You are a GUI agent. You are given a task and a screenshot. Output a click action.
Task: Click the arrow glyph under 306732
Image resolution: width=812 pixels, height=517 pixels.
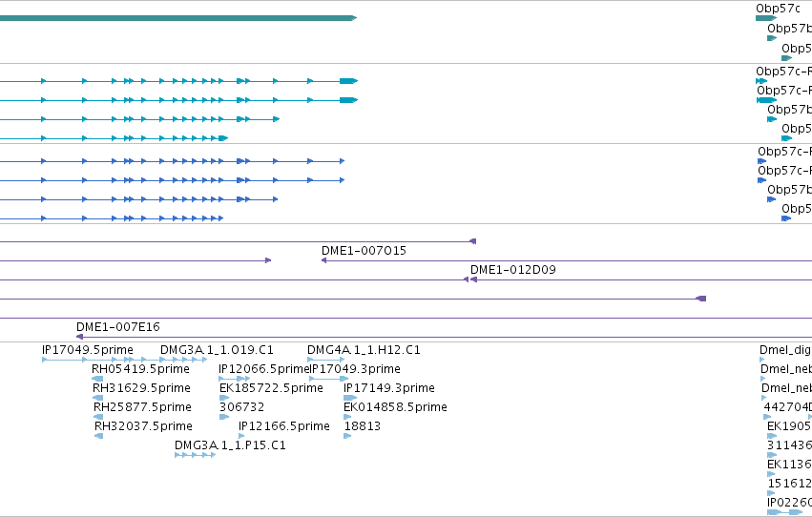pyautogui.click(x=224, y=417)
